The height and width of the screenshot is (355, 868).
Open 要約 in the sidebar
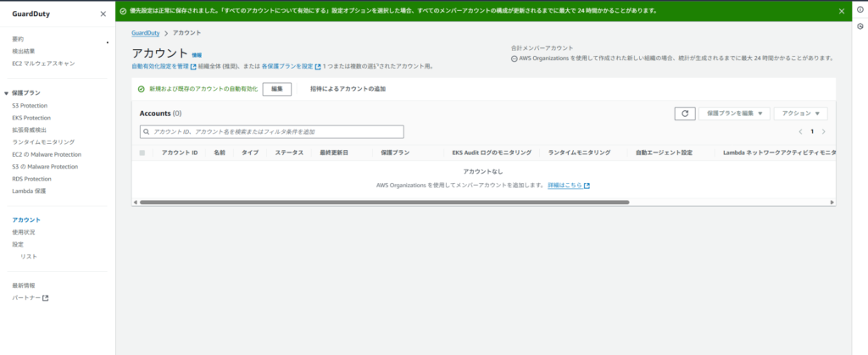click(18, 39)
